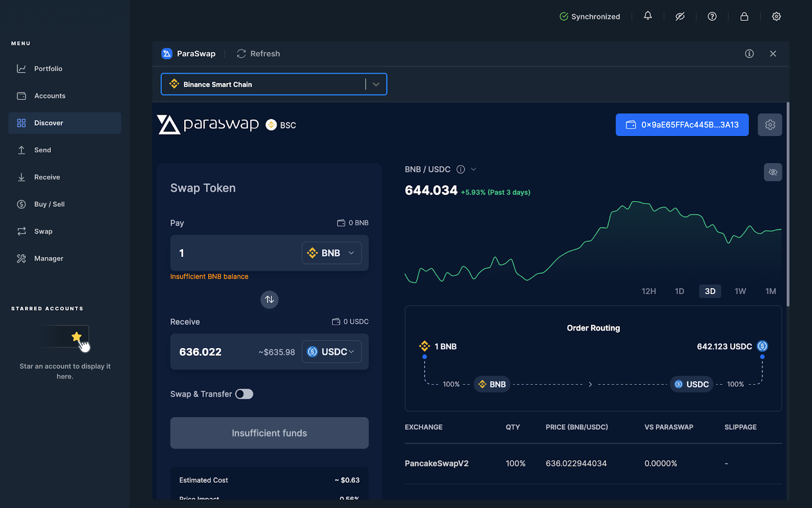This screenshot has height=508, width=812.
Task: Click the ParaSwap app logo icon in header
Action: click(x=167, y=53)
